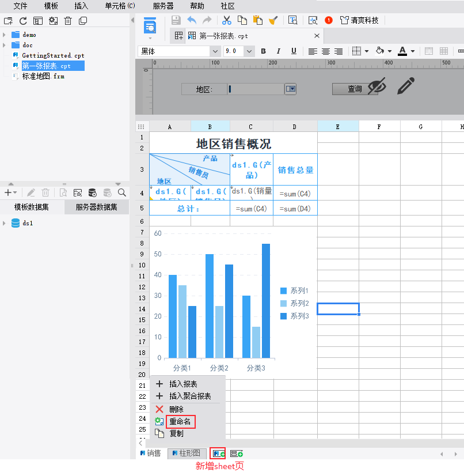The width and height of the screenshot is (464, 476).
Task: Switch to the 柱形图 sheet tab
Action: 187,453
